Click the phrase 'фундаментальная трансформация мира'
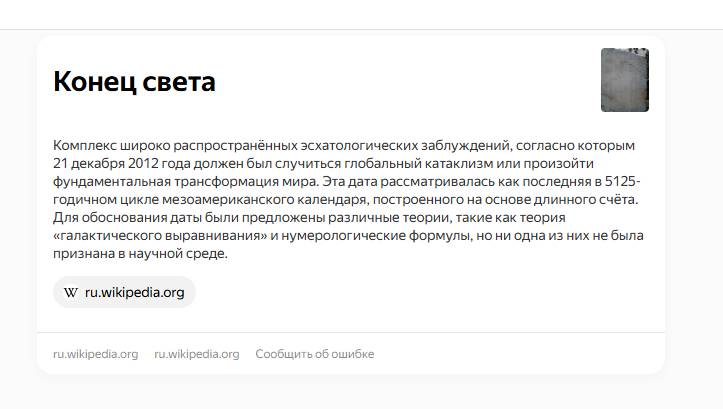 [x=185, y=182]
